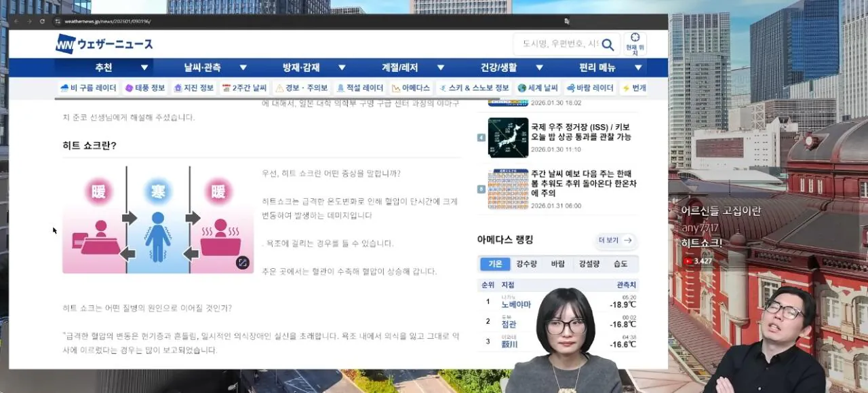868x393 pixels.
Task: Open the typhoon information shortcut
Action: (x=145, y=88)
